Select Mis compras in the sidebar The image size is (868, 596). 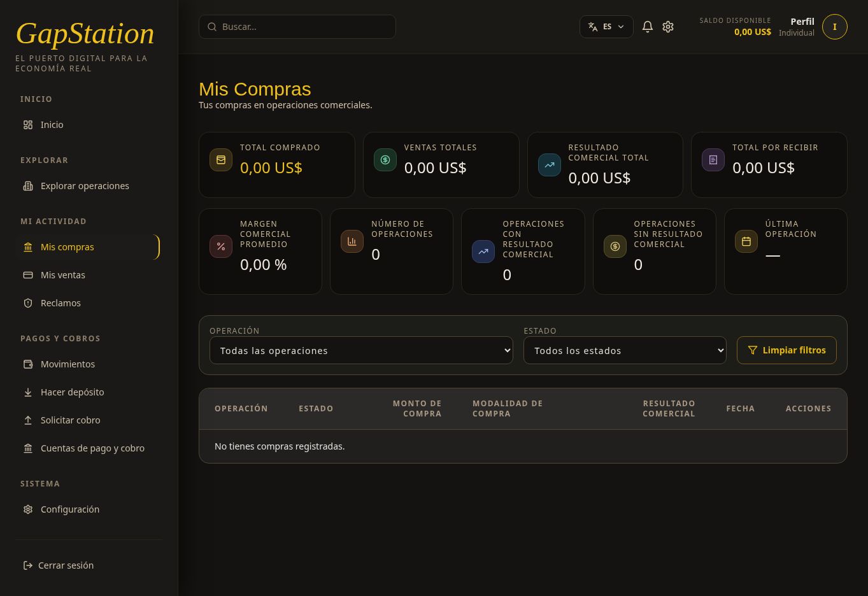(89, 247)
